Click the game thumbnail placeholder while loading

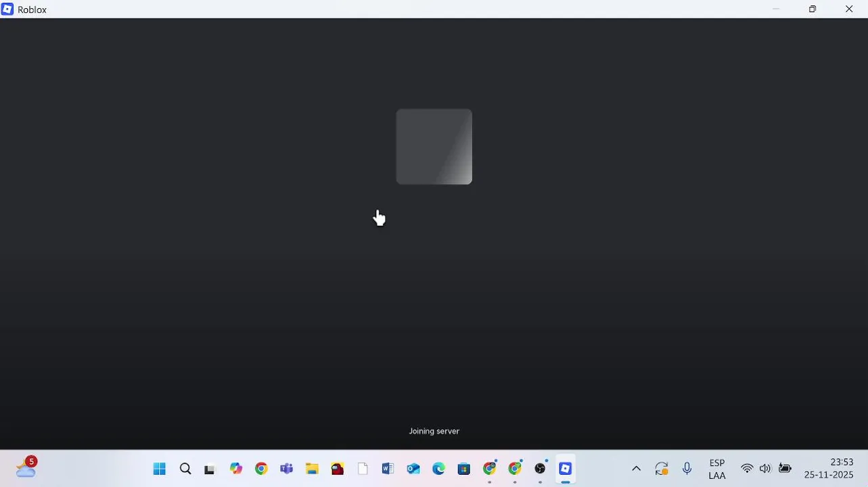click(x=434, y=147)
